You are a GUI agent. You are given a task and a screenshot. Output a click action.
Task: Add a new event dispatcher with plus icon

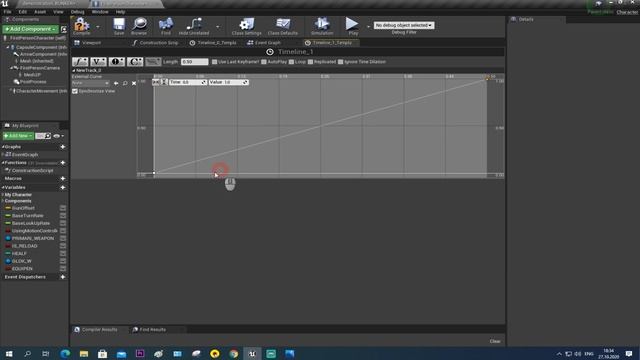[x=63, y=277]
